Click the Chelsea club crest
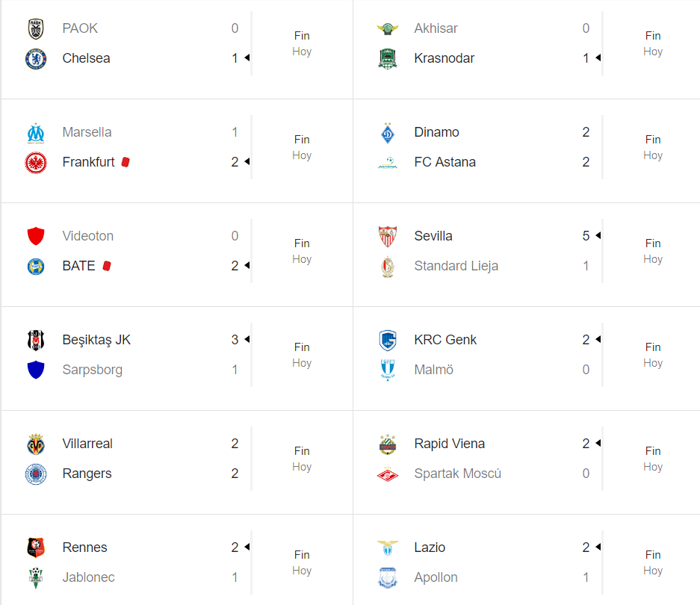 [36, 58]
